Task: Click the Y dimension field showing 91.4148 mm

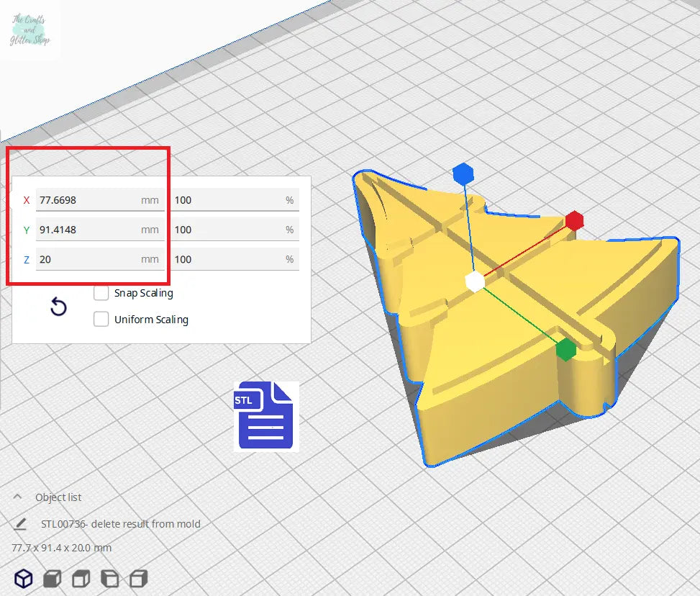Action: pyautogui.click(x=86, y=230)
